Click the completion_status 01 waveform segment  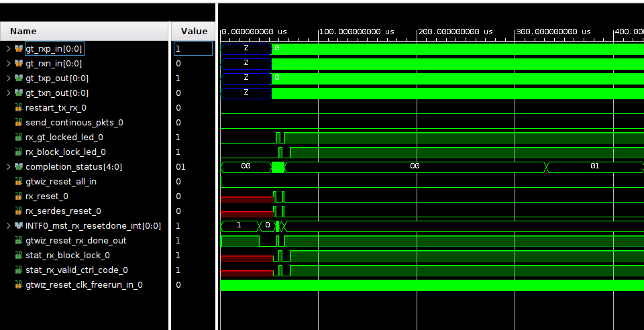coord(594,166)
